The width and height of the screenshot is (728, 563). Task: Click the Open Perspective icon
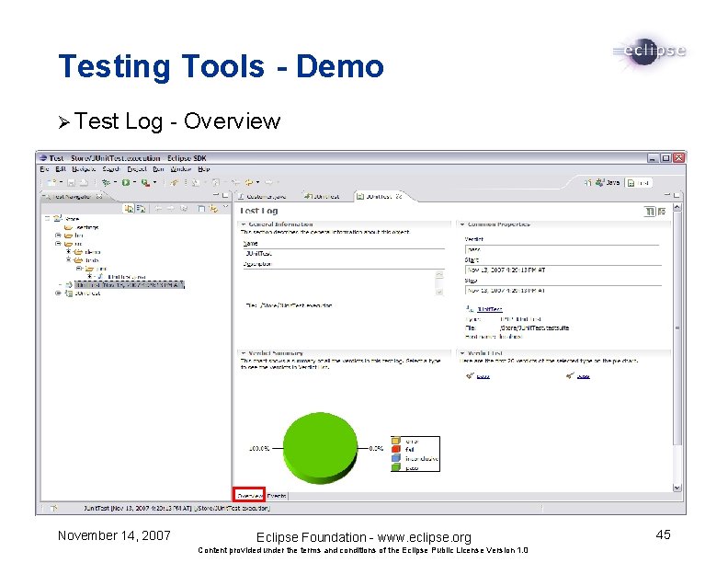[x=587, y=182]
